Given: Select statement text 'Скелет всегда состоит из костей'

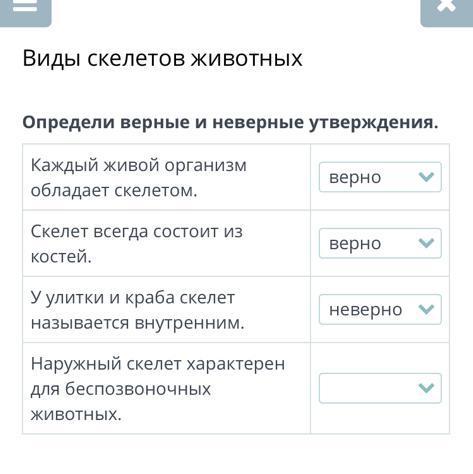Looking at the screenshot, I should (137, 244).
